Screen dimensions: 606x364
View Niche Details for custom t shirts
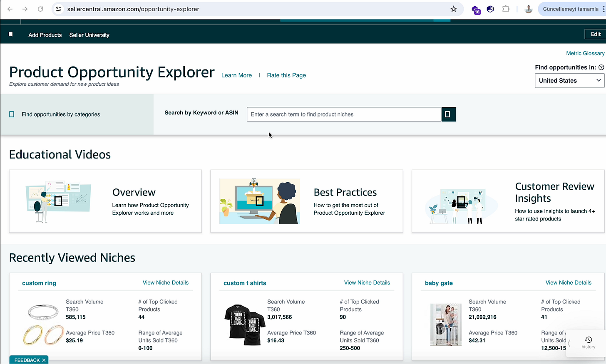tap(367, 282)
